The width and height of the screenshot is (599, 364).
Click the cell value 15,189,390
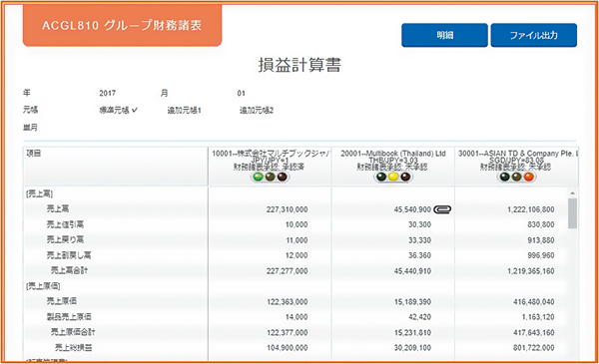[412, 302]
